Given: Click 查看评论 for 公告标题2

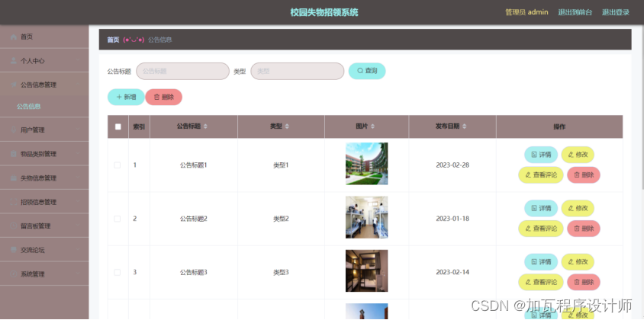Looking at the screenshot, I should point(541,229).
